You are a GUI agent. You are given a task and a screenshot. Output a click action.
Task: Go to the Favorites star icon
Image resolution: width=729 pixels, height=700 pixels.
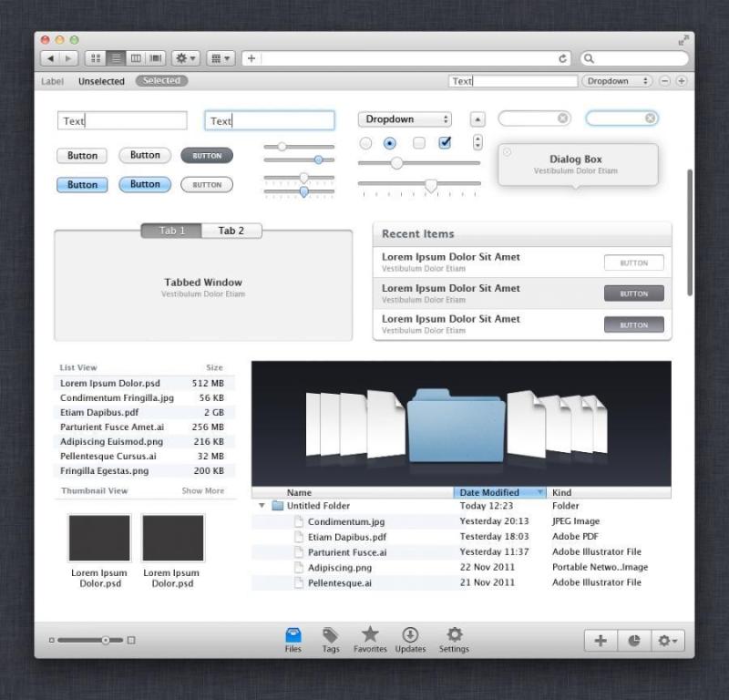click(x=370, y=640)
